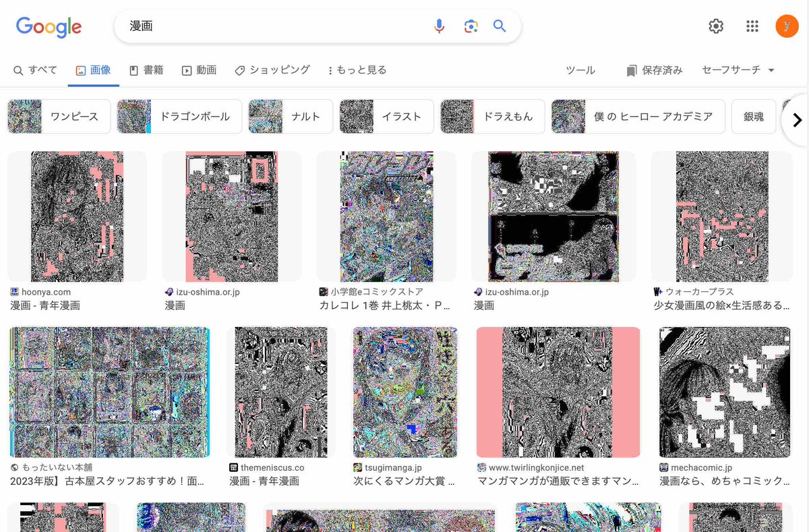This screenshot has height=532, width=809.
Task: Click ウォーカープラス source link
Action: (x=700, y=292)
